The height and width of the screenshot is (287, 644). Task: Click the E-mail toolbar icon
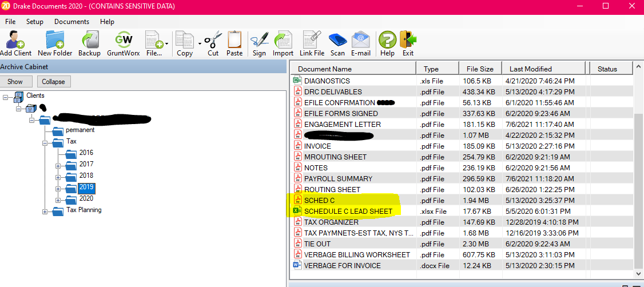pos(360,43)
